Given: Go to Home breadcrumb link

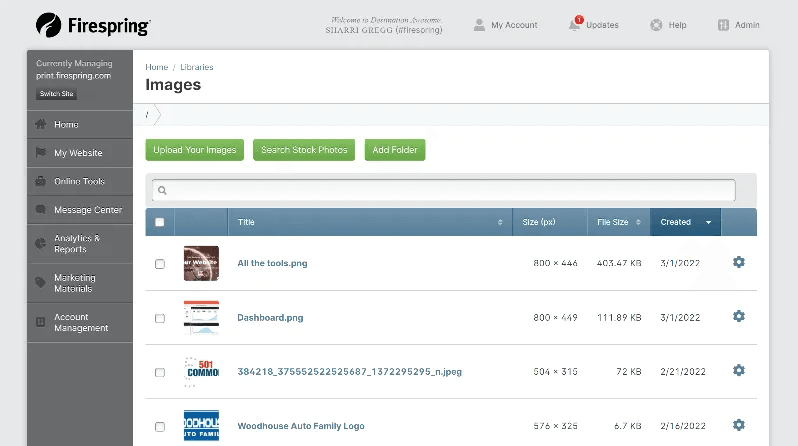Looking at the screenshot, I should [x=157, y=67].
